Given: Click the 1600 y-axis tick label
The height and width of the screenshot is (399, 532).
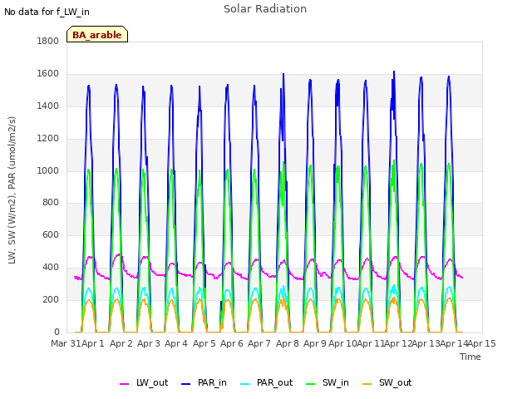Looking at the screenshot, I should tap(48, 74).
